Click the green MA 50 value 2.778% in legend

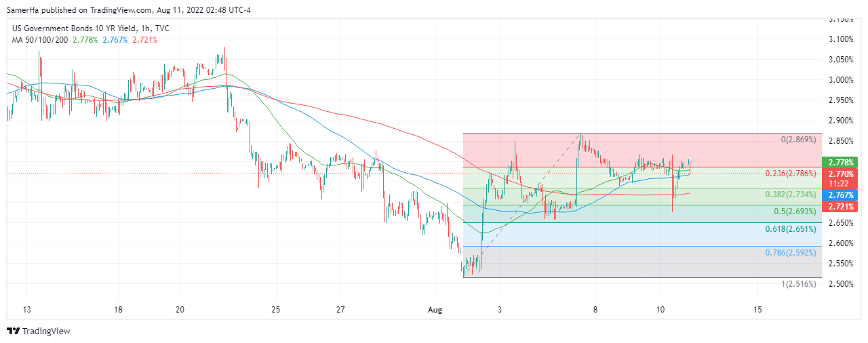pyautogui.click(x=85, y=40)
